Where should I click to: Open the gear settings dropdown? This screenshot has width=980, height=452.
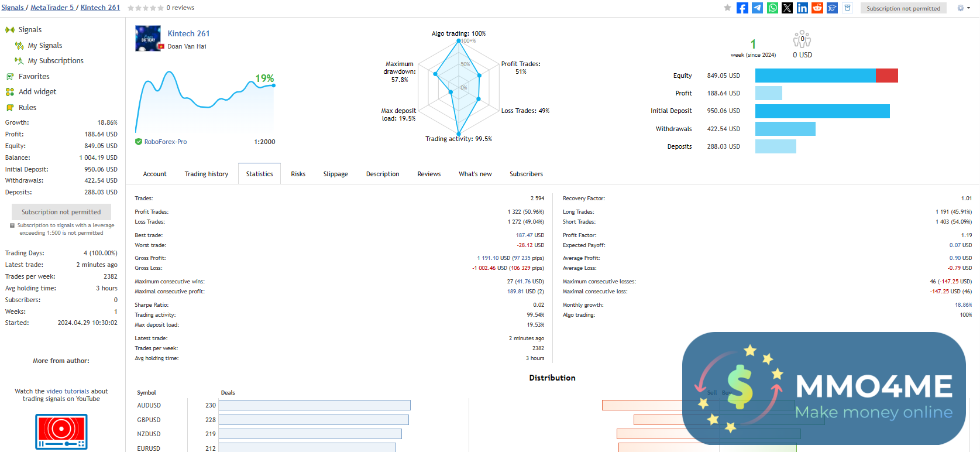[x=962, y=8]
